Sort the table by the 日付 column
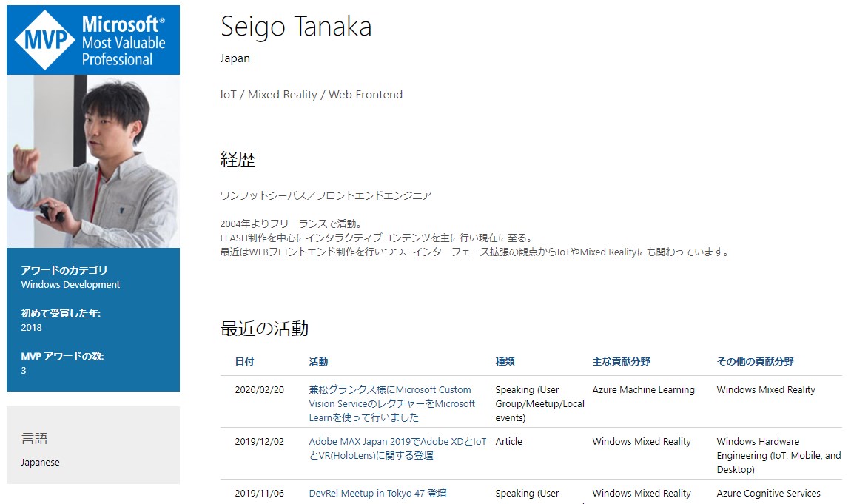The width and height of the screenshot is (851, 504). click(244, 362)
